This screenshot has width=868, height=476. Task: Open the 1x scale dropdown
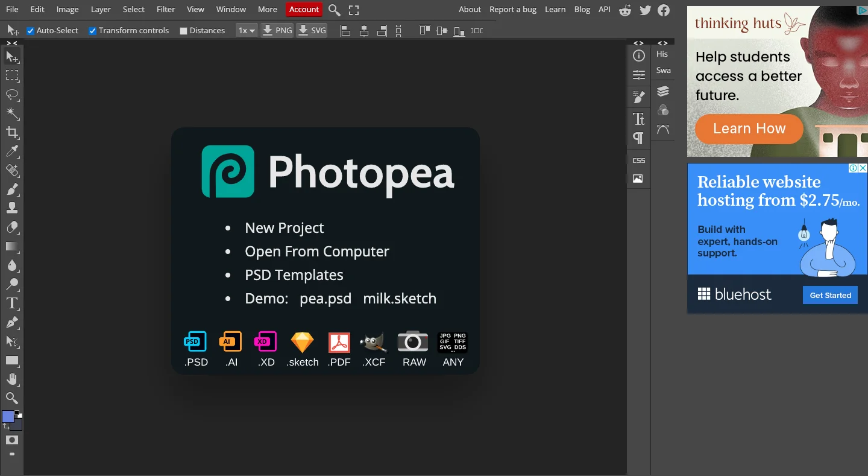(247, 30)
